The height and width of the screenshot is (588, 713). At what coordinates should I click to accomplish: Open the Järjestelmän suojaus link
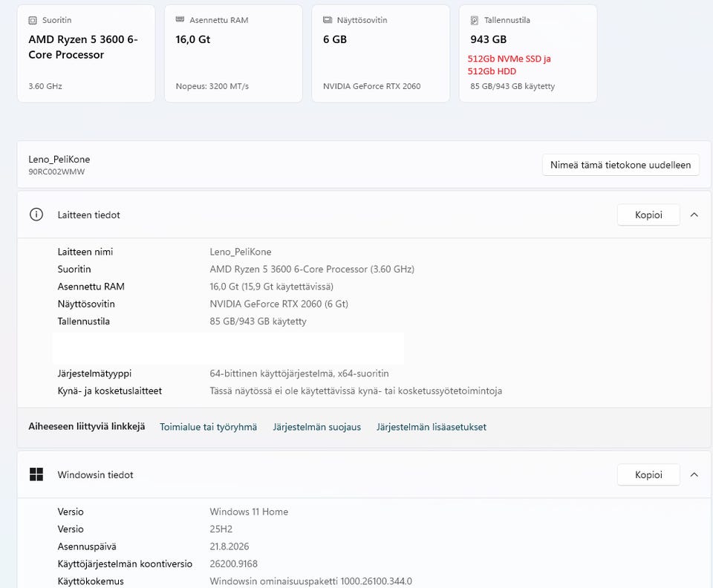pos(317,427)
